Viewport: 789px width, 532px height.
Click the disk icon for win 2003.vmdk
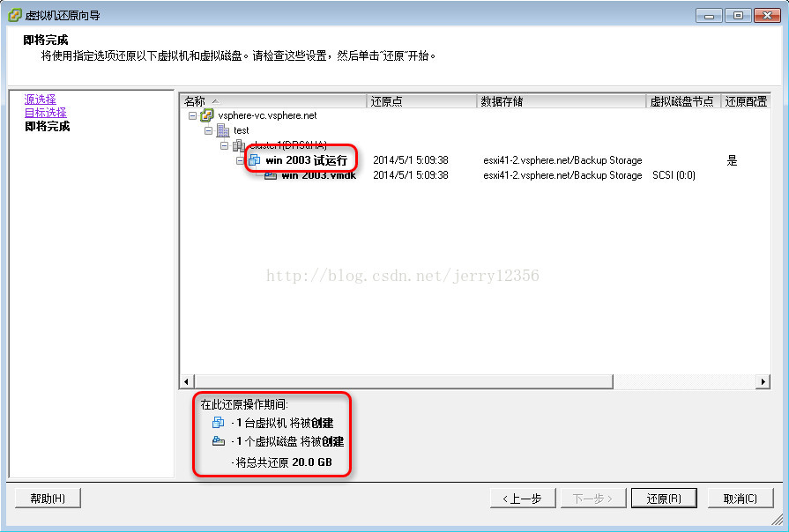(x=271, y=175)
